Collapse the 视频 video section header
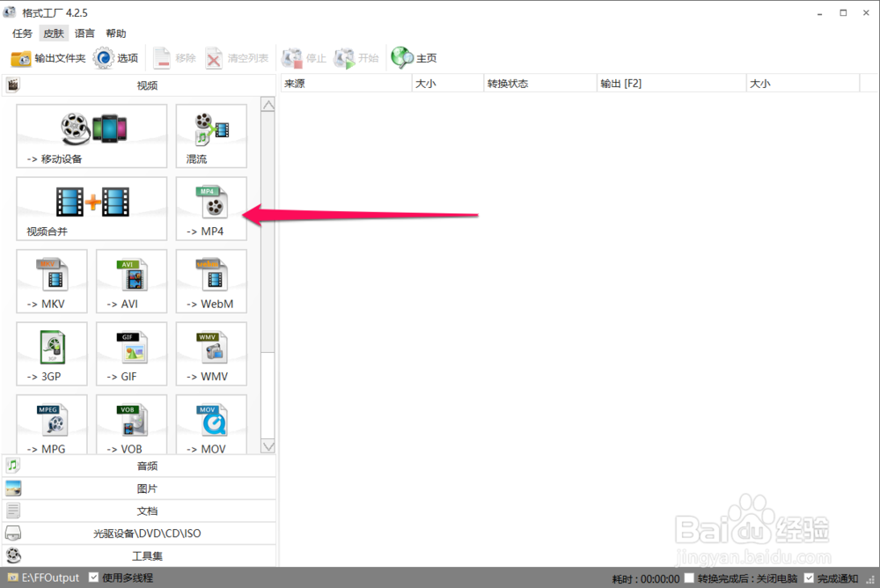The image size is (880, 588). click(x=139, y=85)
